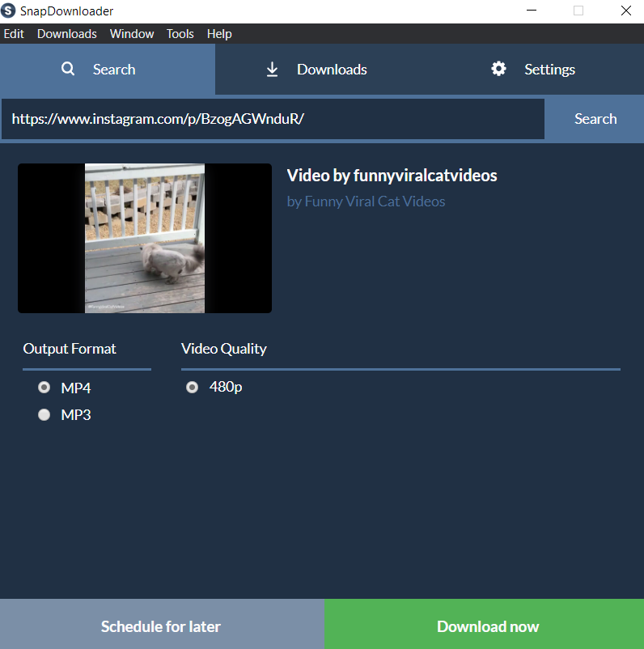Open the Help menu
This screenshot has height=649, width=644.
(219, 34)
